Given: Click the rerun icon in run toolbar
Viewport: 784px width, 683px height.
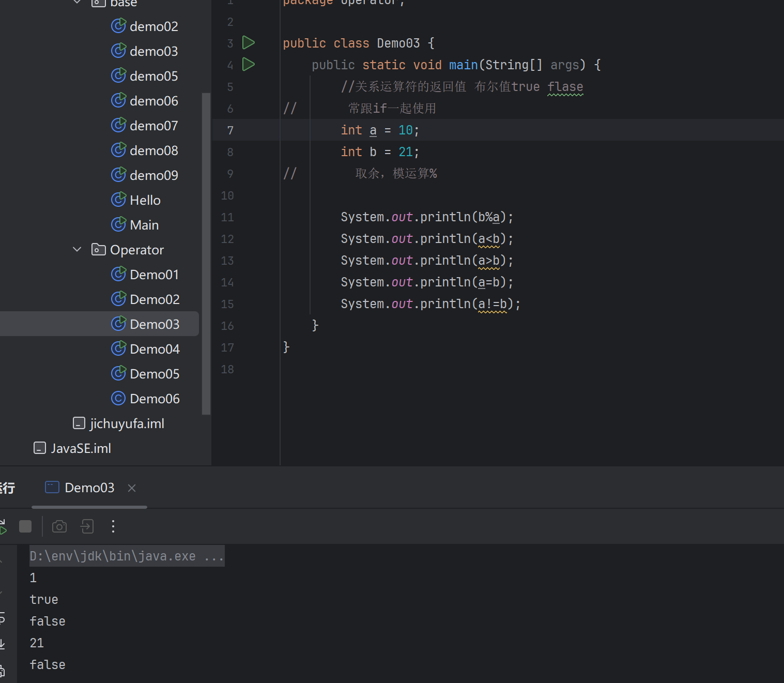Looking at the screenshot, I should click(x=3, y=526).
